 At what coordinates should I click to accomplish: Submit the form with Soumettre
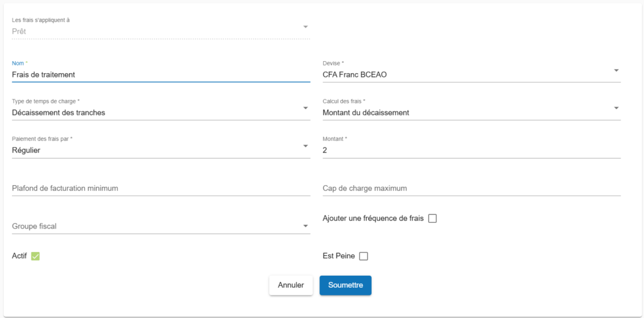[345, 285]
